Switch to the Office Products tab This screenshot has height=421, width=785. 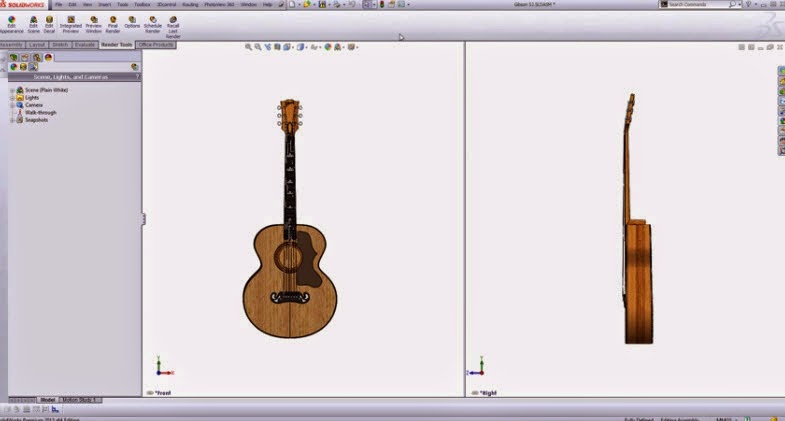[156, 45]
